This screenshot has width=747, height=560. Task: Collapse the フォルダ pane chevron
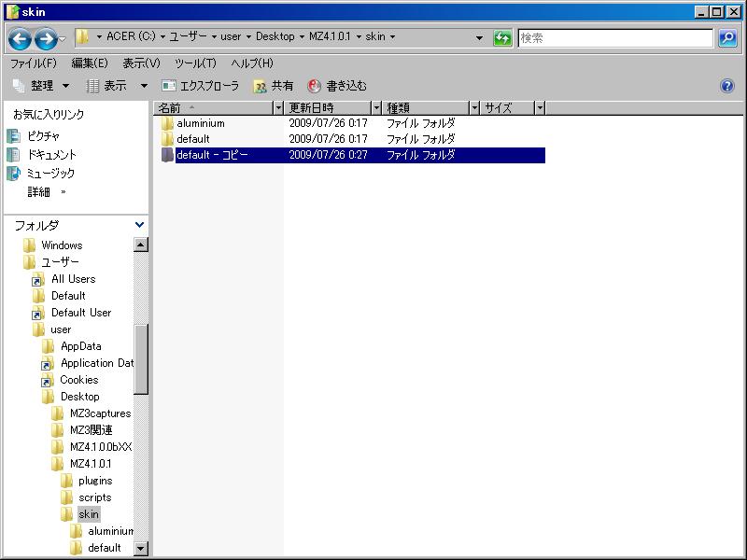tap(140, 225)
